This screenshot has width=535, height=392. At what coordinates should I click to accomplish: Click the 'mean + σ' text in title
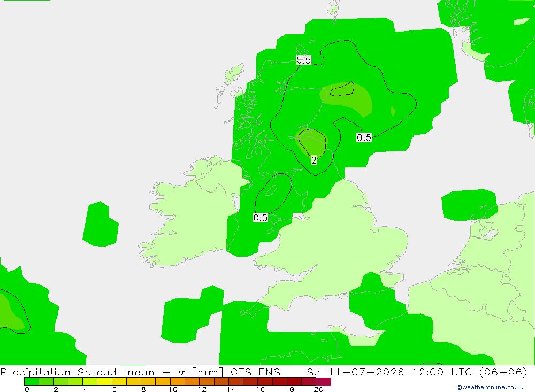tap(155, 372)
